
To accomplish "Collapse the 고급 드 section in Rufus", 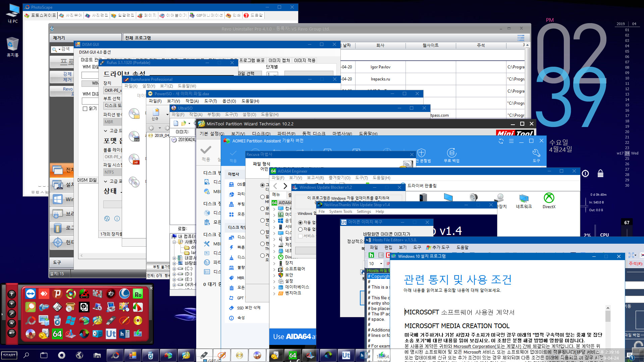I will pyautogui.click(x=105, y=131).
